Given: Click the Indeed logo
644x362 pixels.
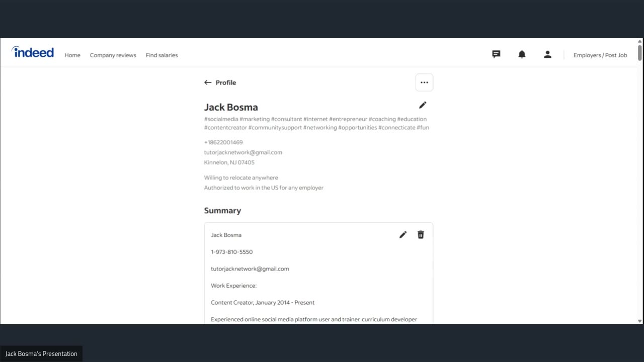Looking at the screenshot, I should [x=33, y=52].
